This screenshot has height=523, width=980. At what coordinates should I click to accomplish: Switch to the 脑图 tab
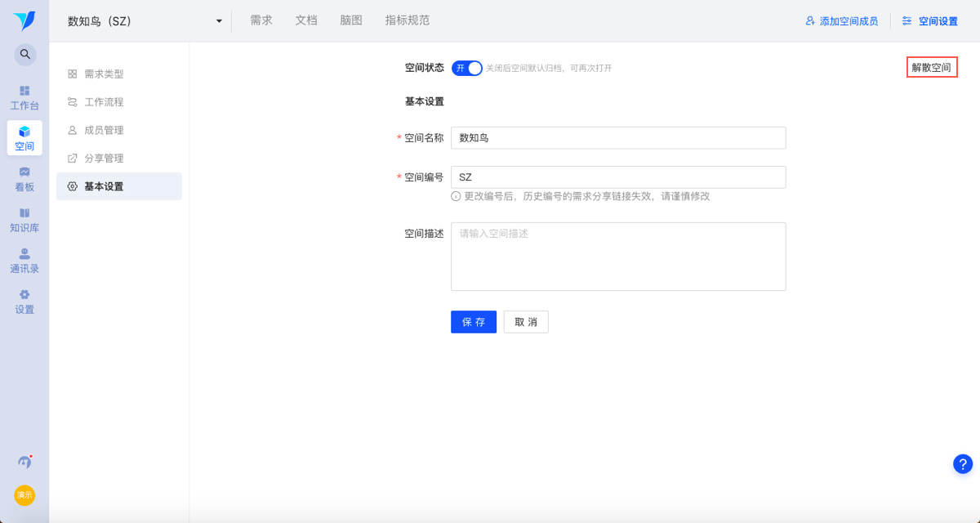[351, 20]
